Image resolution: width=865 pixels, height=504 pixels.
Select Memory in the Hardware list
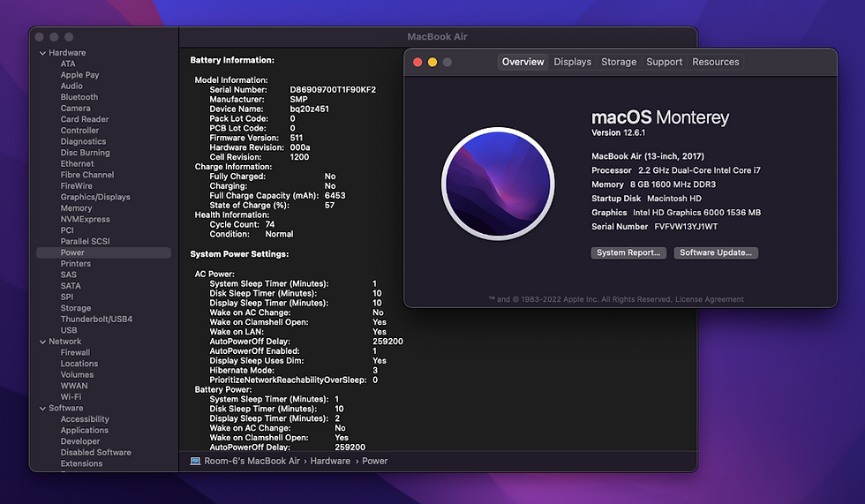point(76,208)
